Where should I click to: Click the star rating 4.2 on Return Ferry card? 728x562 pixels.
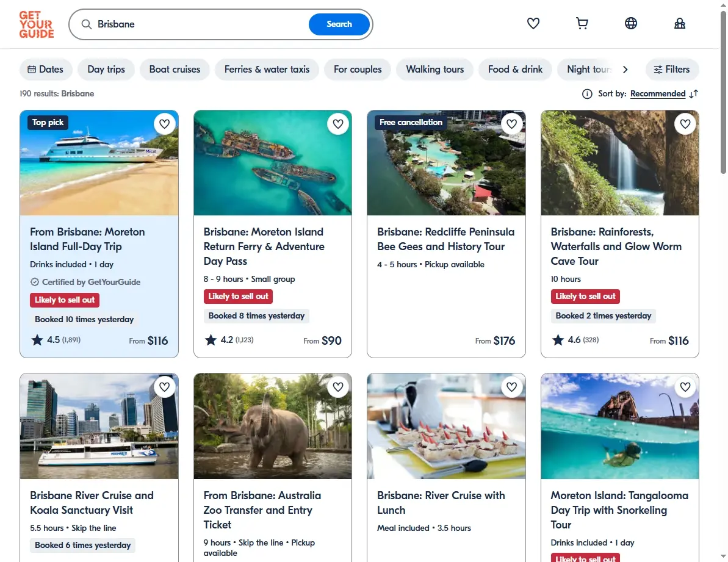[x=229, y=340]
